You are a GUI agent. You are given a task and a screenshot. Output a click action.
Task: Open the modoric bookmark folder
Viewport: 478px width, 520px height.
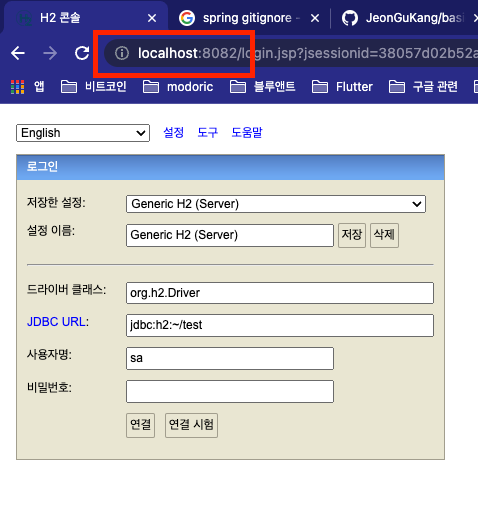pyautogui.click(x=178, y=87)
